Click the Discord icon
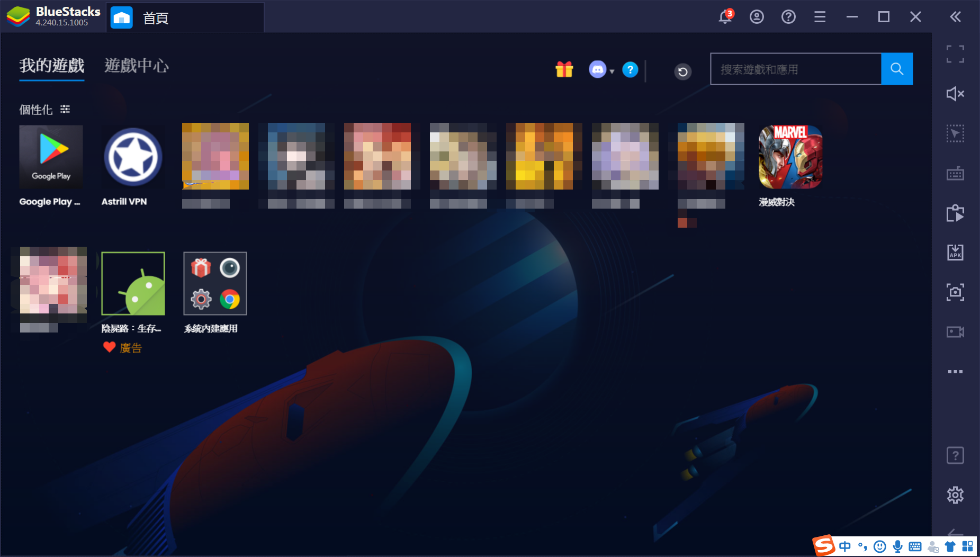 pos(597,69)
